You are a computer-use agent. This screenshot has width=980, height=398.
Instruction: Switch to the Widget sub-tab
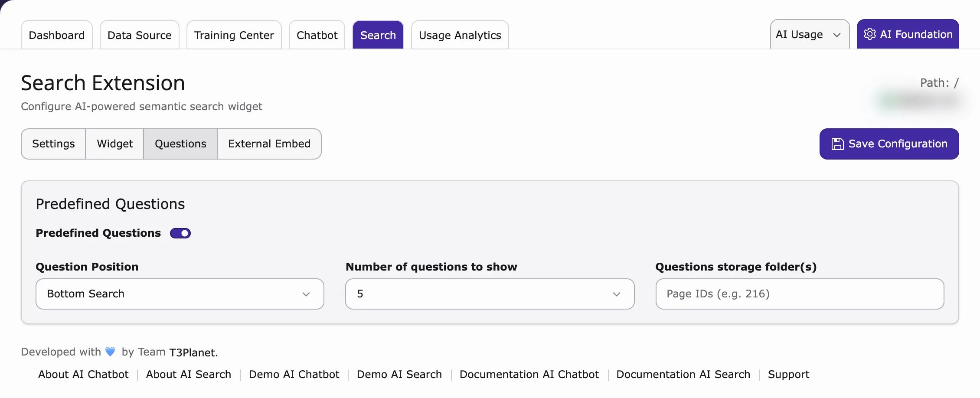pyautogui.click(x=115, y=144)
